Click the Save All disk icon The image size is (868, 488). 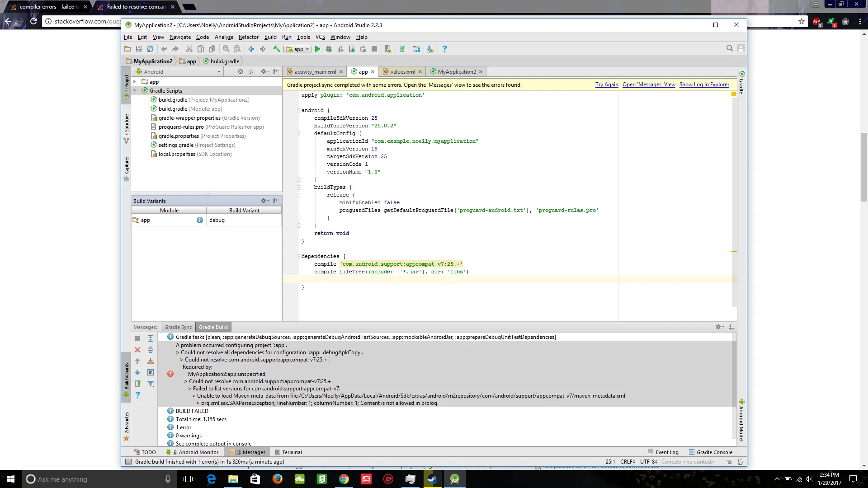pyautogui.click(x=139, y=49)
